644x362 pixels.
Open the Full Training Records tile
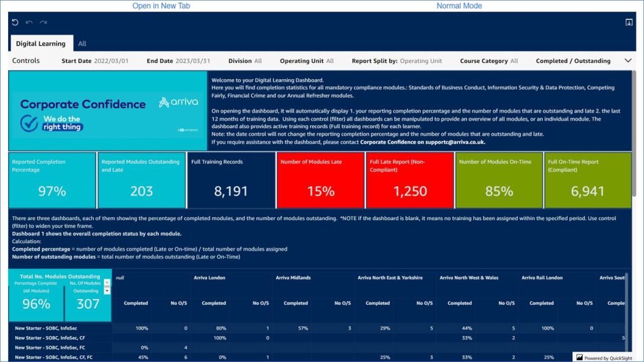click(x=231, y=180)
